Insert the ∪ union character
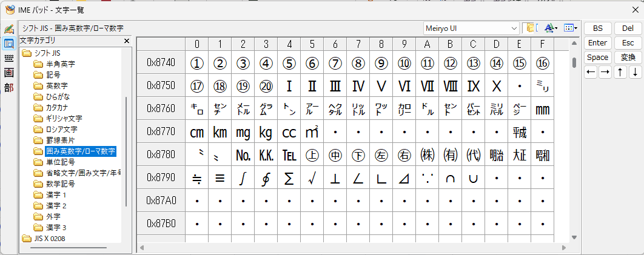 (x=474, y=177)
